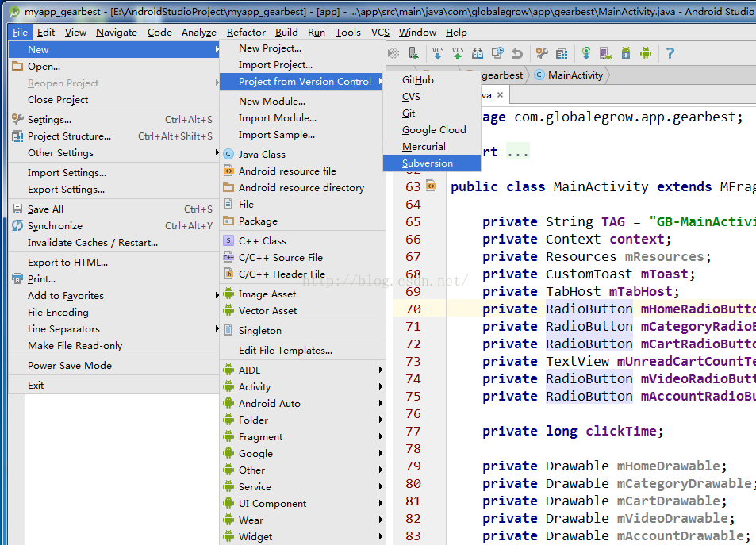Click the Compare with same repository version icon
This screenshot has height=545, width=756.
click(x=478, y=53)
